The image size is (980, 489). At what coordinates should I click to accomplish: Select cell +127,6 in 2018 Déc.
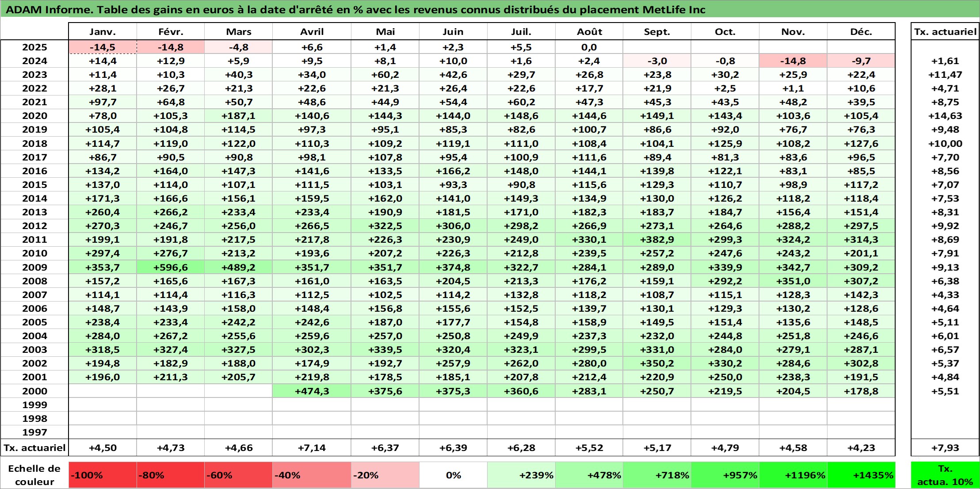click(x=861, y=144)
